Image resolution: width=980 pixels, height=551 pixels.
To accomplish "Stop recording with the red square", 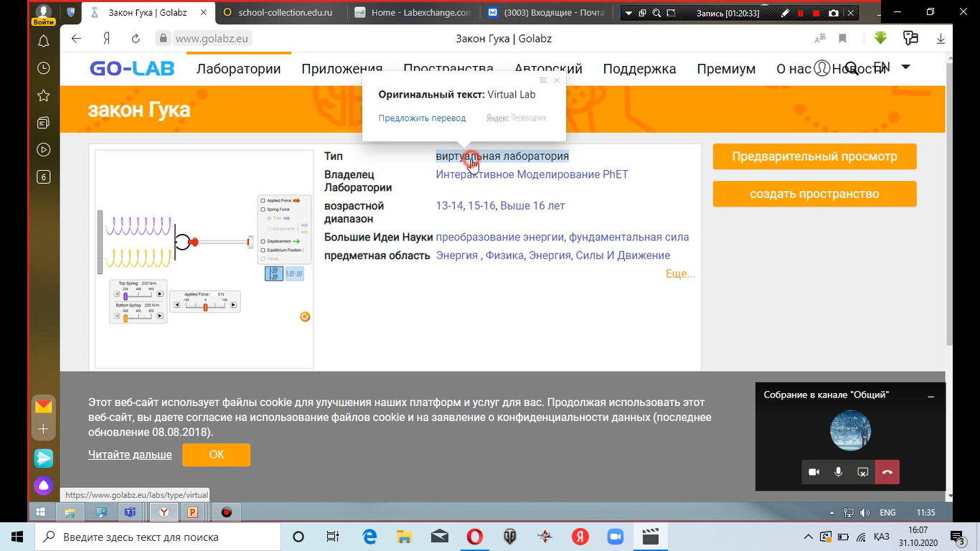I will (816, 13).
